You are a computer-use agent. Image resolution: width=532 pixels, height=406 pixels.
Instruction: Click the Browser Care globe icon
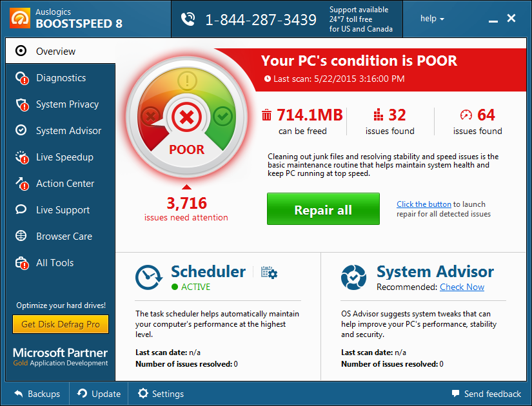tap(21, 237)
